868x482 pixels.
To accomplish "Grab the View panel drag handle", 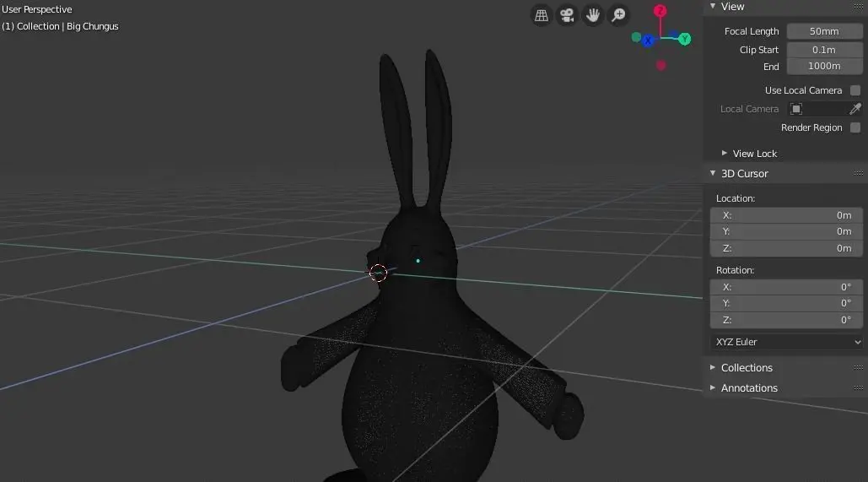I will click(859, 7).
